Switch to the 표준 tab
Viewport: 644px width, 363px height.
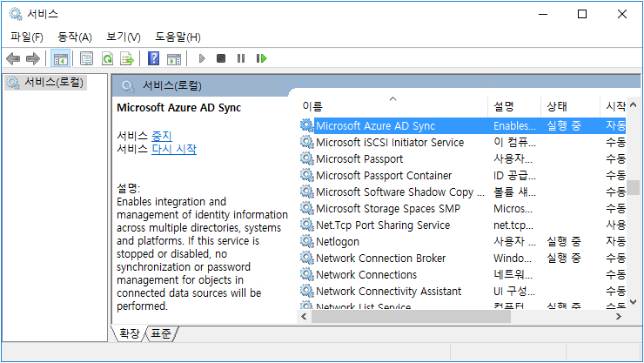(161, 333)
